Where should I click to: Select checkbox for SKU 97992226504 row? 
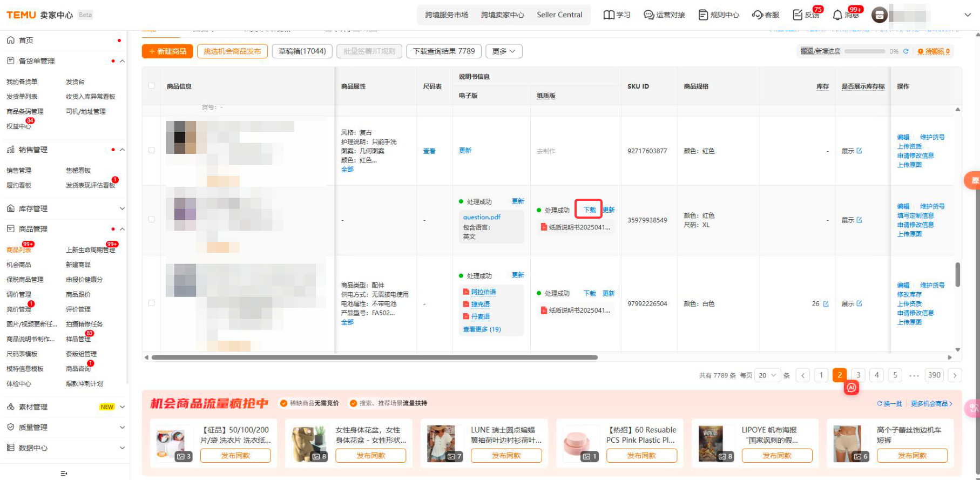[x=152, y=303]
